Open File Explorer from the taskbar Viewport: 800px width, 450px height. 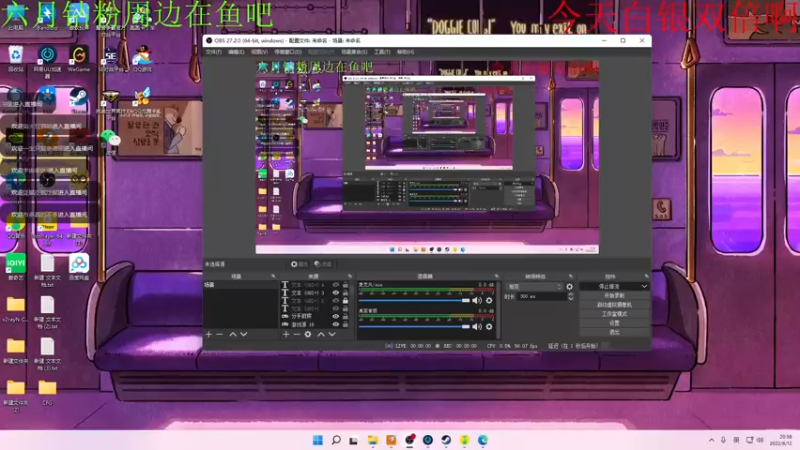click(372, 440)
